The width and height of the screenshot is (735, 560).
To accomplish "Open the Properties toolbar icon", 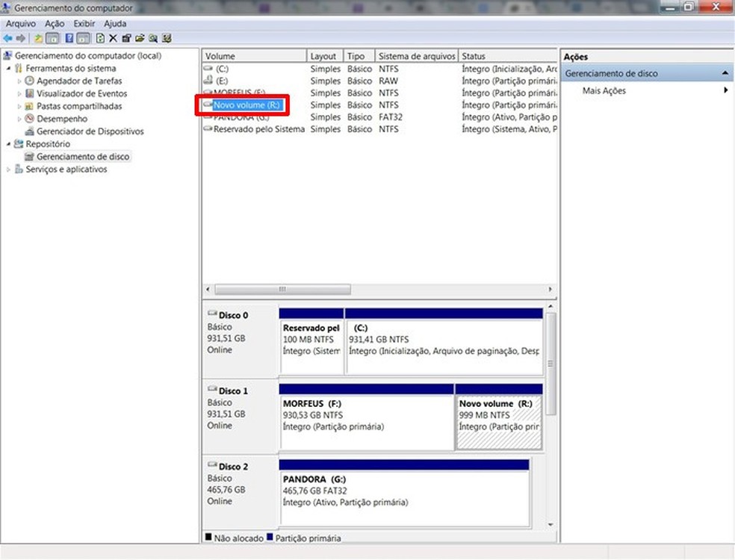I will point(126,38).
